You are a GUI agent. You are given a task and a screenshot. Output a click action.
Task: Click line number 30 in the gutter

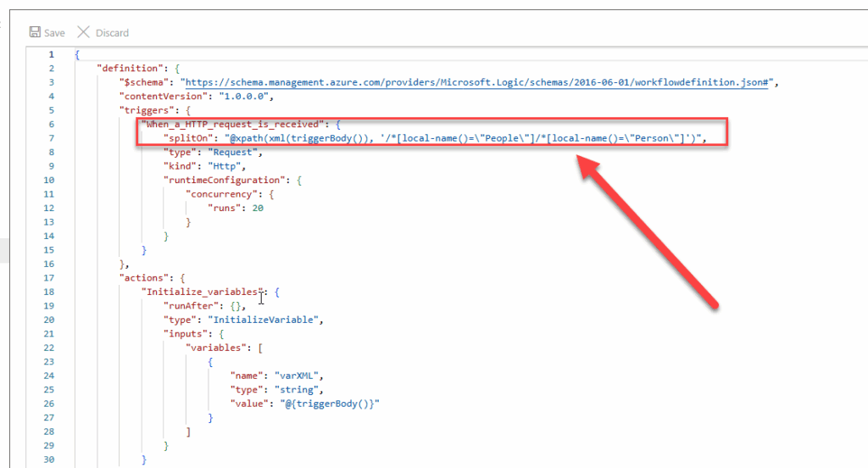pos(48,460)
